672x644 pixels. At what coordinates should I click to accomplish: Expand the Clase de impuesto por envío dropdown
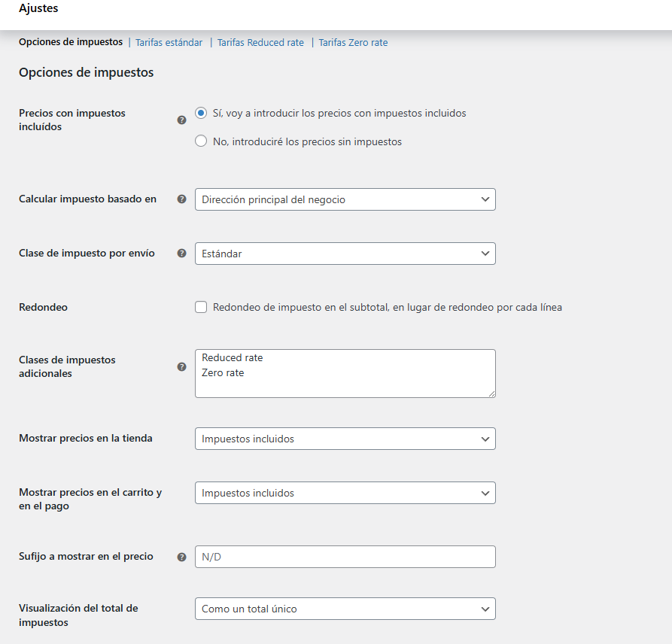coord(345,254)
